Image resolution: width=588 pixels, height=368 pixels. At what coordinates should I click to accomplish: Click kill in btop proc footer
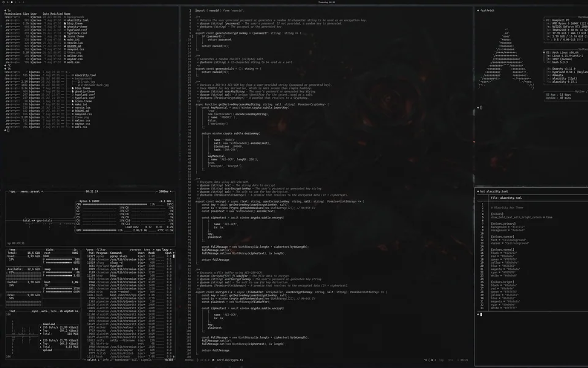[135, 360]
